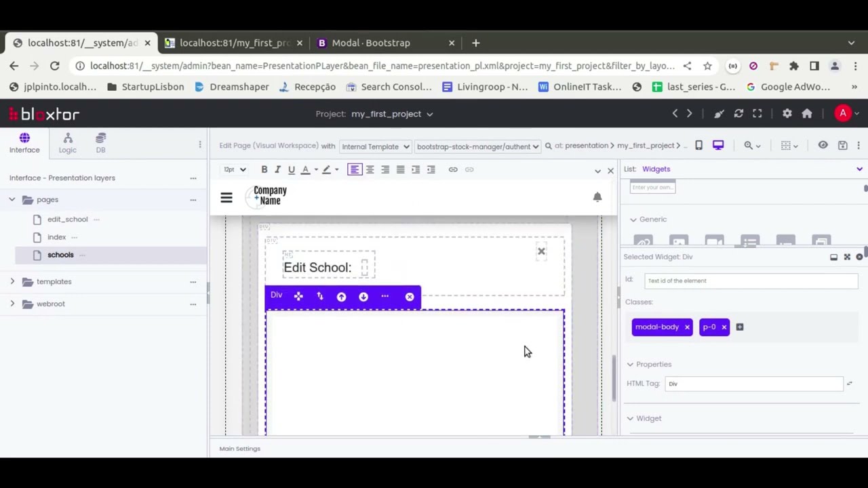Open the grid borders dropdown
The height and width of the screenshot is (488, 868).
[x=789, y=145]
